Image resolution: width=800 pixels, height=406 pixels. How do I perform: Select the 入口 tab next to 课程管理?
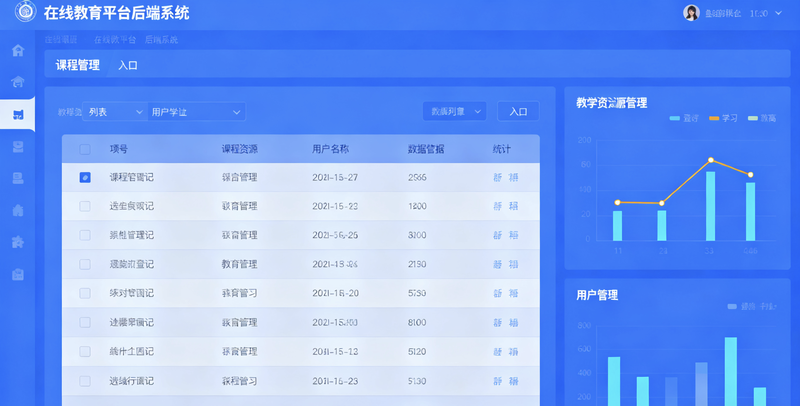128,65
